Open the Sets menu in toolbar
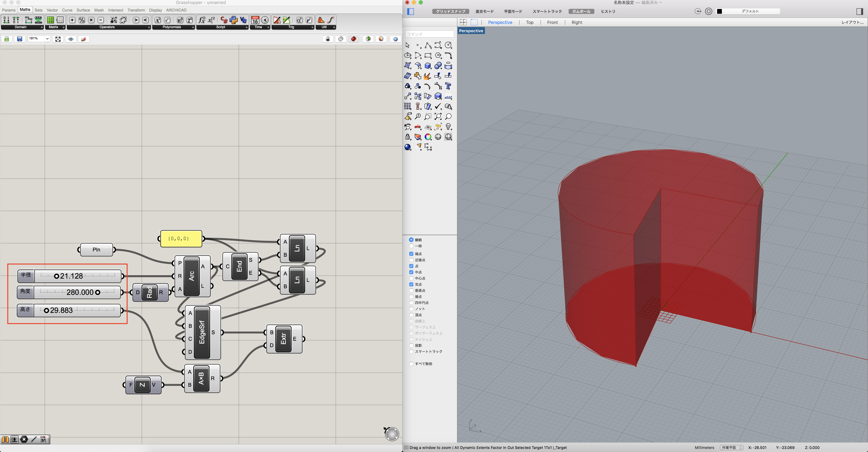The height and width of the screenshot is (452, 868). (x=37, y=10)
